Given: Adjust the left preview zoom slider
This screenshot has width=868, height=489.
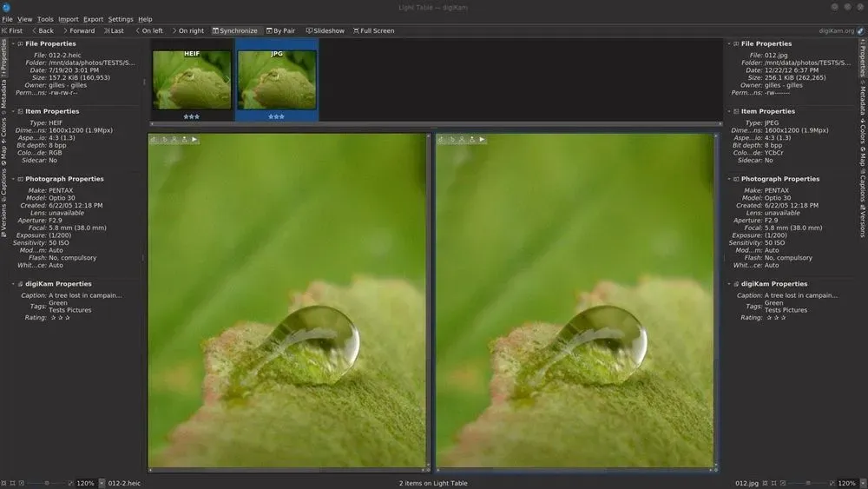Looking at the screenshot, I should (47, 484).
